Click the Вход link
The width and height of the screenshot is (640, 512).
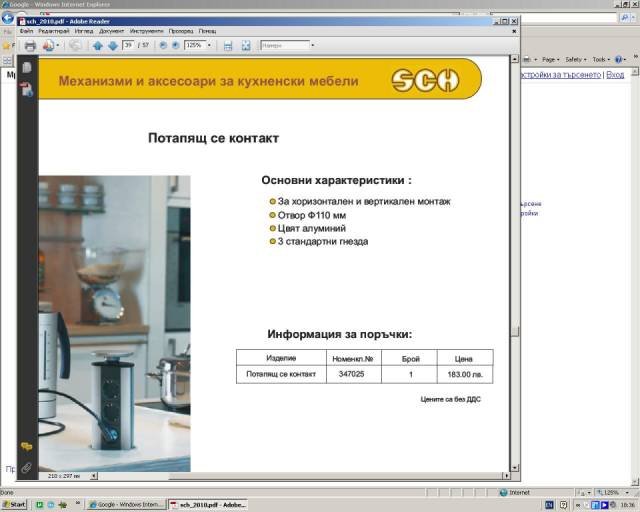[615, 75]
